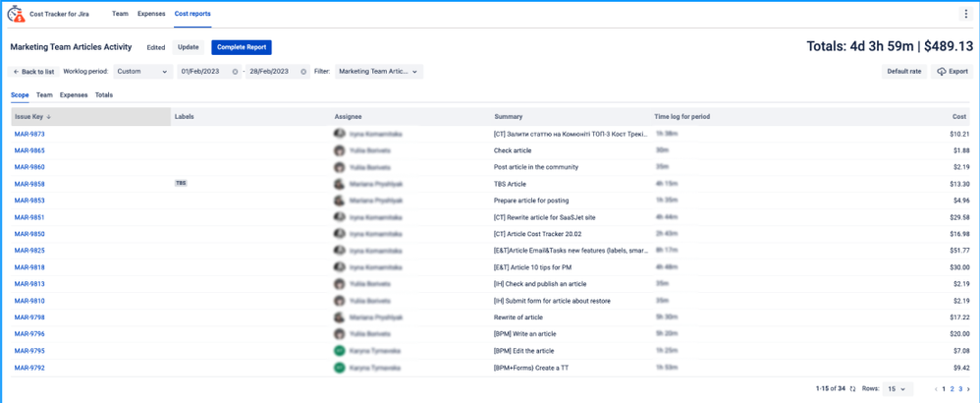Click the TBS label tag
The image size is (980, 403).
point(181,184)
